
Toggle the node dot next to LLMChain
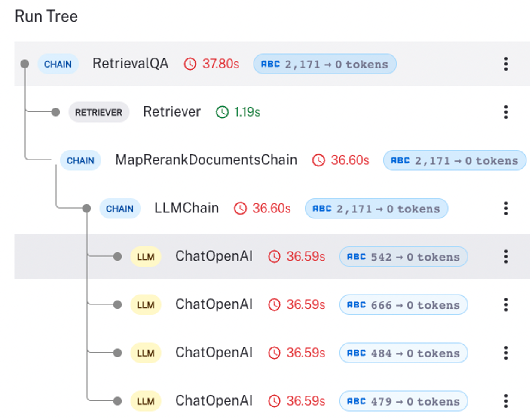(86, 208)
